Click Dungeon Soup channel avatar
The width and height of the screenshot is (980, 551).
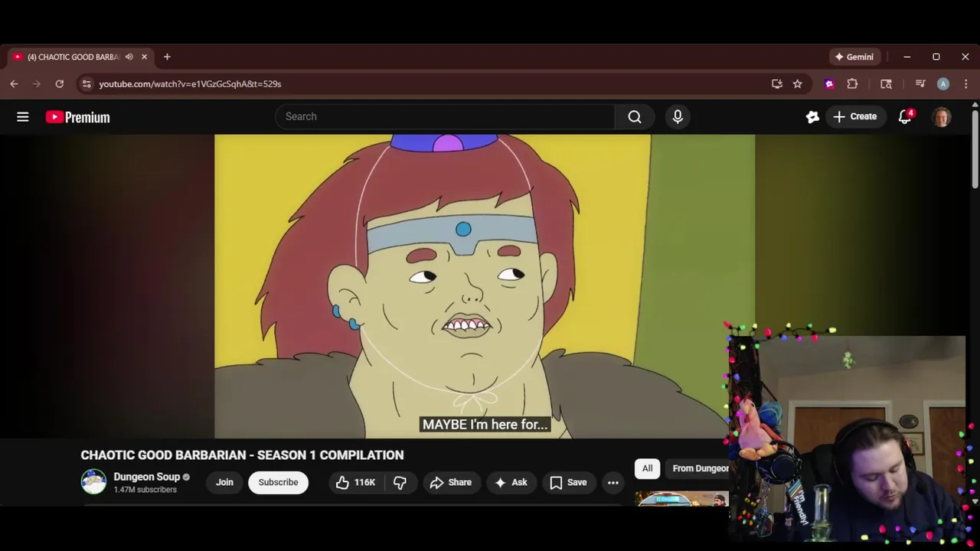pos(94,482)
